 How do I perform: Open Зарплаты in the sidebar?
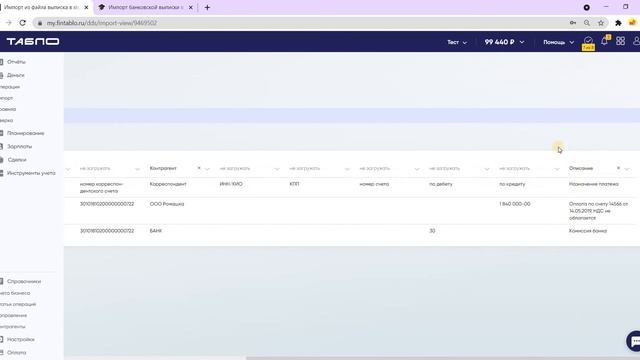[19, 147]
